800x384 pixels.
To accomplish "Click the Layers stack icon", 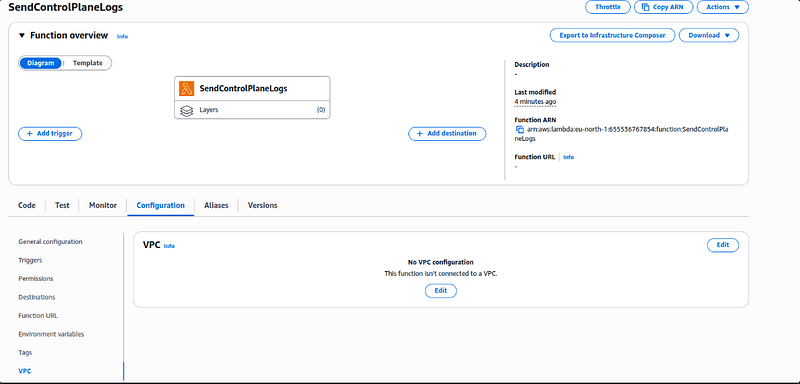I will [x=187, y=110].
